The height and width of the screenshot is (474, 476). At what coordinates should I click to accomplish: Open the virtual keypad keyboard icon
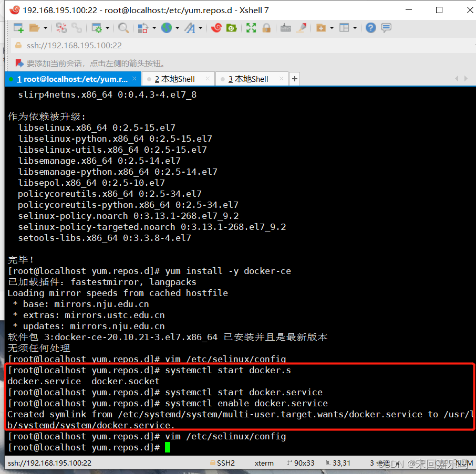click(285, 27)
